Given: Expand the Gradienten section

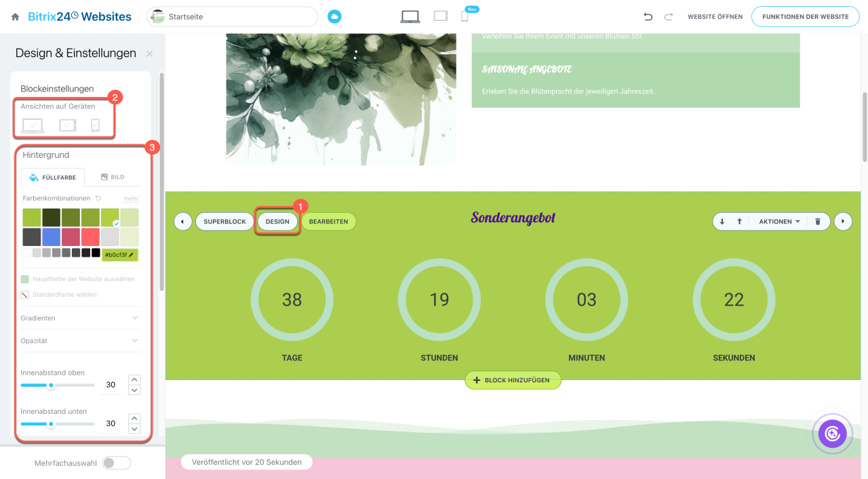Looking at the screenshot, I should (81, 318).
